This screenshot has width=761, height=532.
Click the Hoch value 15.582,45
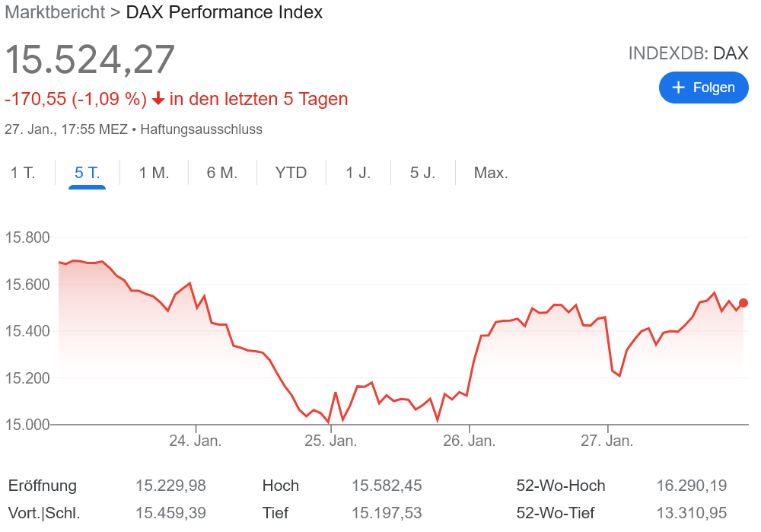(387, 486)
